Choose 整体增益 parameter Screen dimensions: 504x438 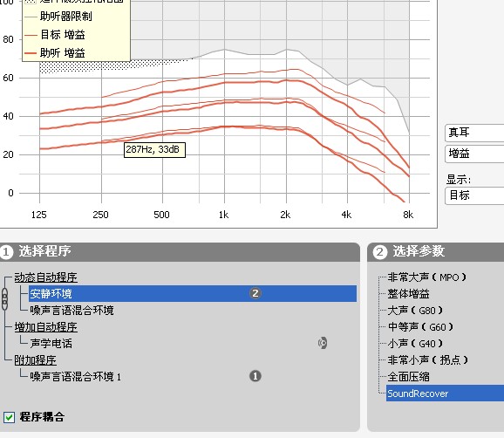click(408, 294)
